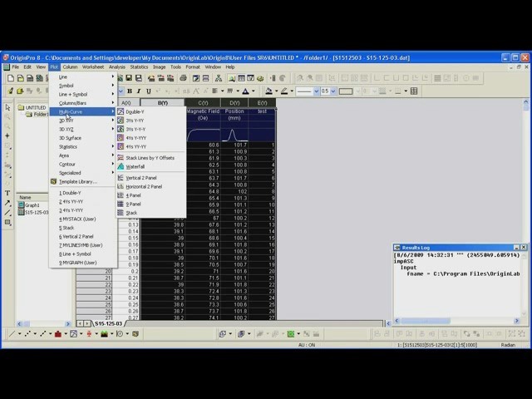Screen dimensions: 532x399
Task: Select the Pointer tool in left toolbar
Action: (x=7, y=107)
